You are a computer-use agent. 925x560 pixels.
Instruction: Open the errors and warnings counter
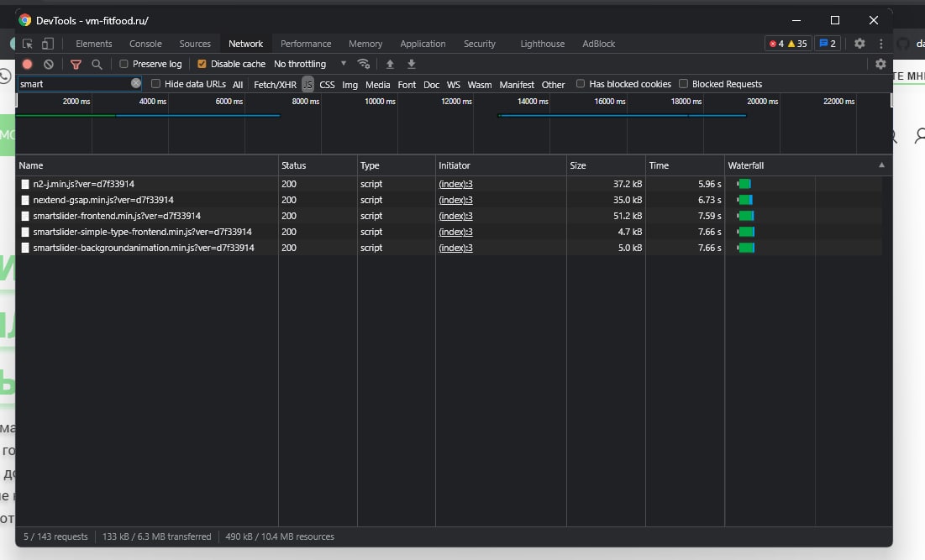787,44
